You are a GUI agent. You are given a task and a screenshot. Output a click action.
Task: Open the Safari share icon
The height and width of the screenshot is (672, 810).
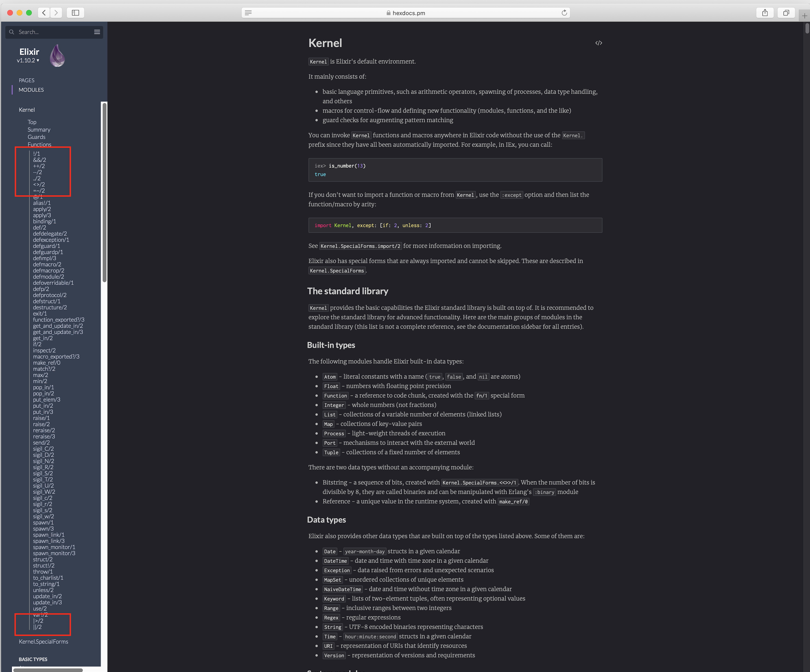coord(765,12)
